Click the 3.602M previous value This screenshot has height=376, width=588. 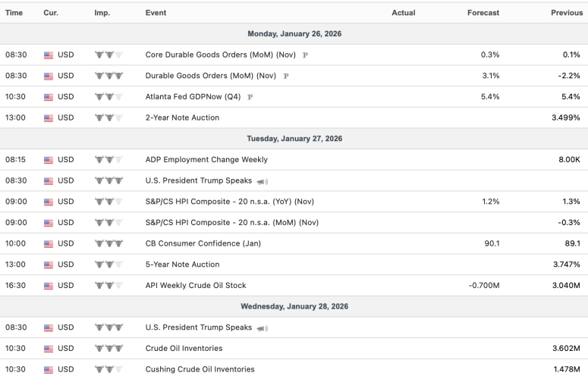[x=566, y=348]
